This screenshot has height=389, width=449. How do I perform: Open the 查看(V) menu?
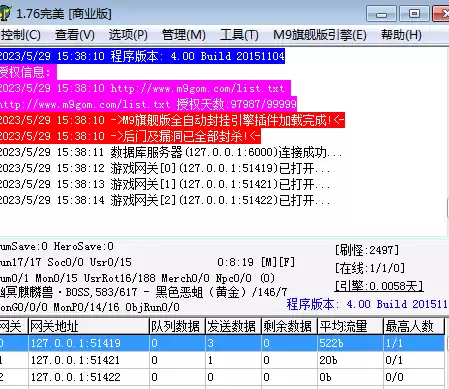tap(75, 35)
